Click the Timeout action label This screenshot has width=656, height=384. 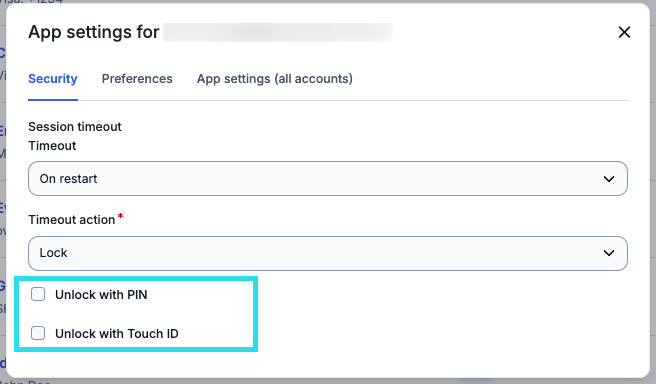(x=72, y=220)
